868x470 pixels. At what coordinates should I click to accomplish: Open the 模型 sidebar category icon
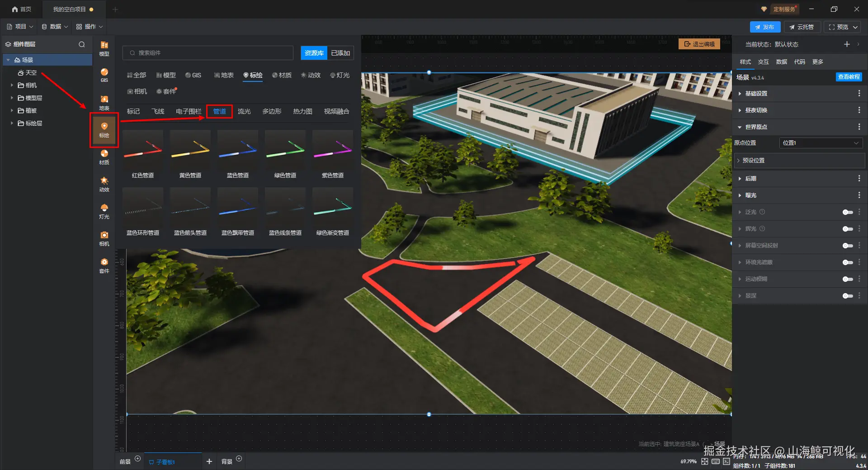104,48
